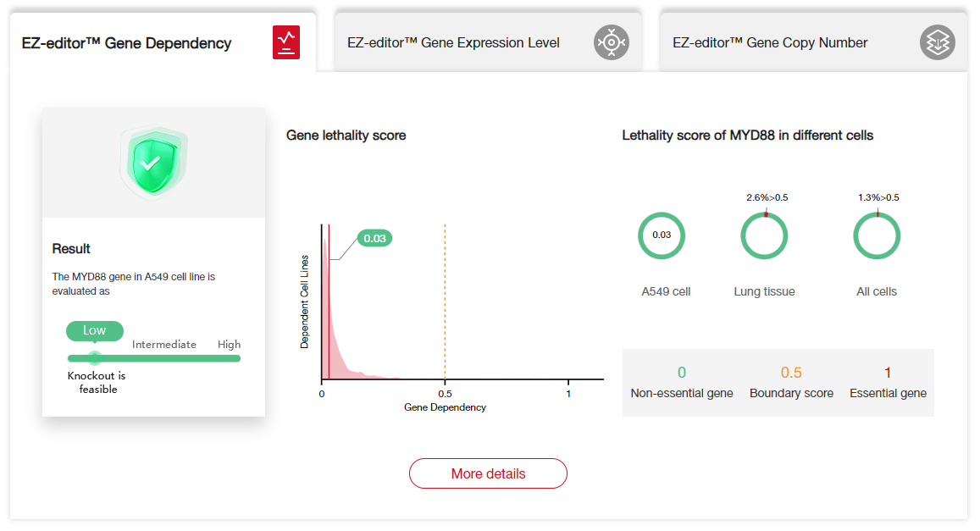Screen dimensions: 980x531
Task: Click the green 0.03 score bubble
Action: tap(374, 239)
